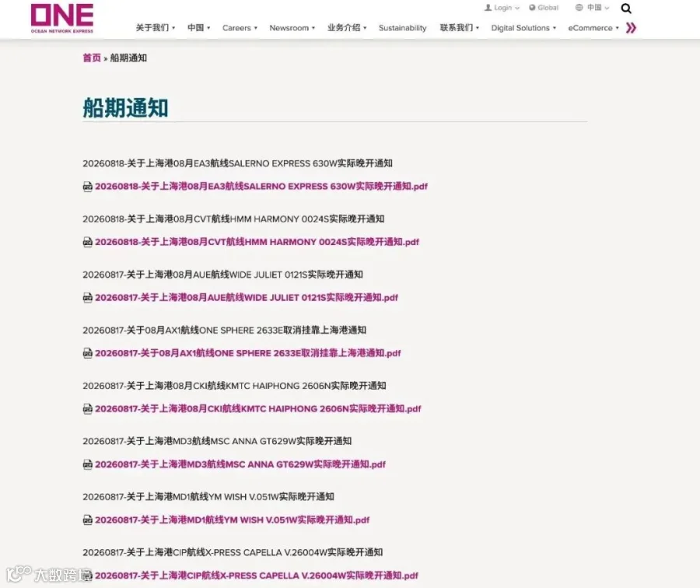
Task: Click the Global globe icon
Action: (x=532, y=8)
